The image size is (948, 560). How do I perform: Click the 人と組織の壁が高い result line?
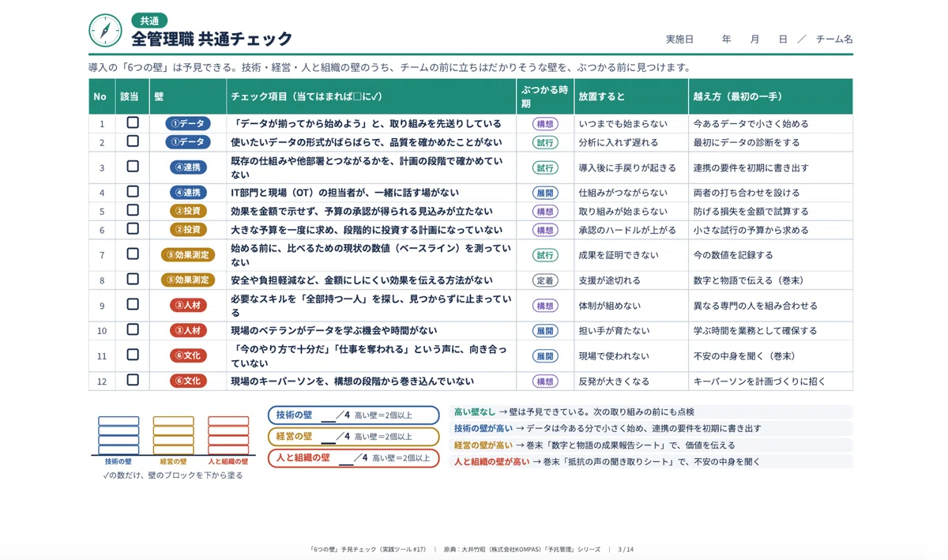point(653,462)
